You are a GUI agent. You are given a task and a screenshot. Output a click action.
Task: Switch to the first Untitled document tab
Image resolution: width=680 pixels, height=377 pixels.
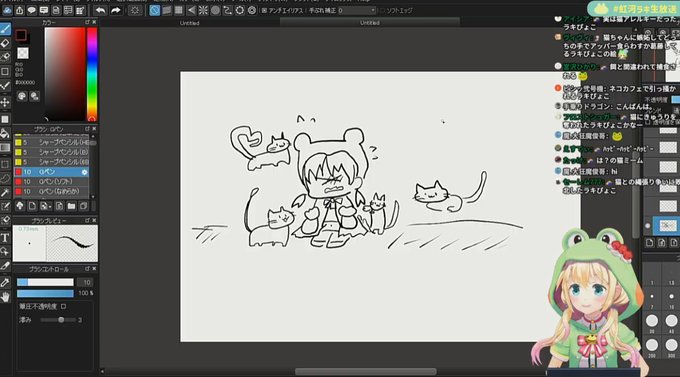point(190,23)
